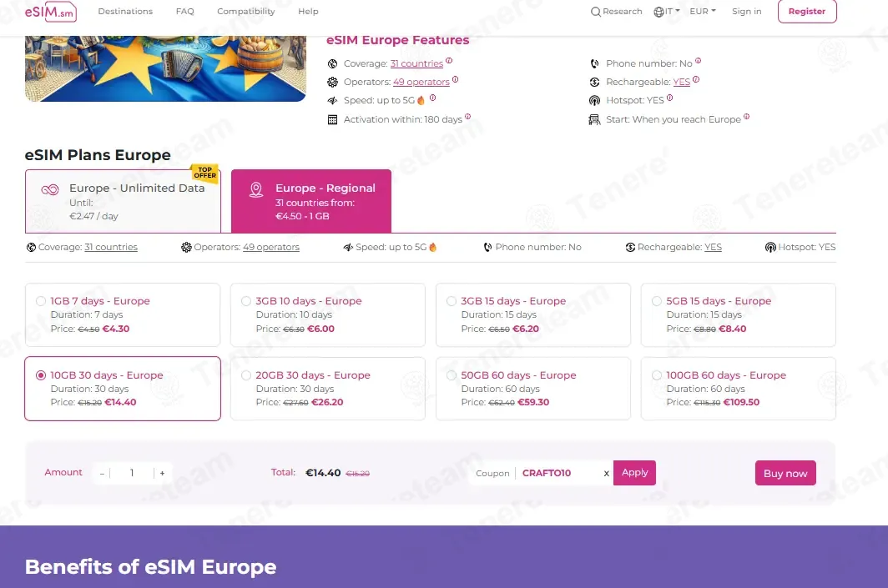Choose the 20GB 30 days Europe plan
888x588 pixels.
click(x=246, y=375)
